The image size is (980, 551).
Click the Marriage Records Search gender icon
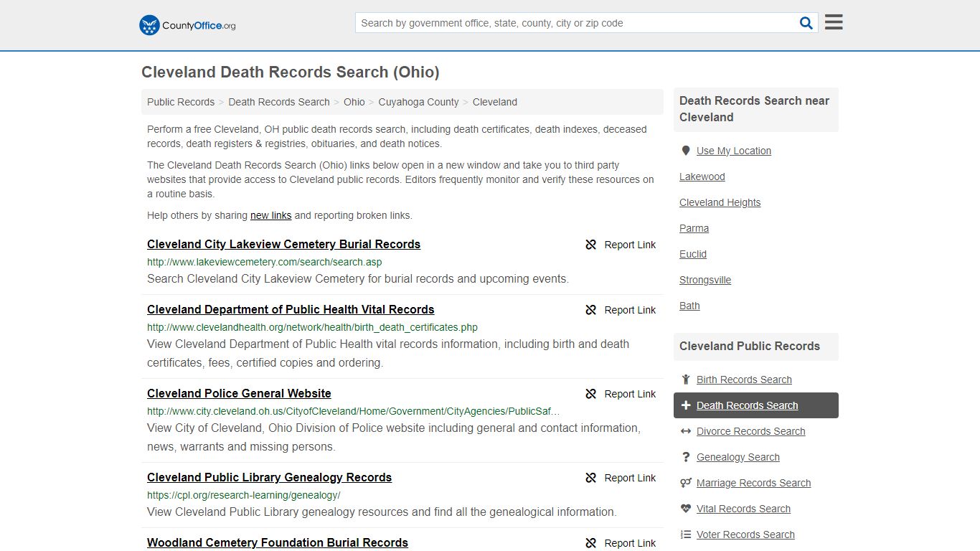pyautogui.click(x=686, y=483)
